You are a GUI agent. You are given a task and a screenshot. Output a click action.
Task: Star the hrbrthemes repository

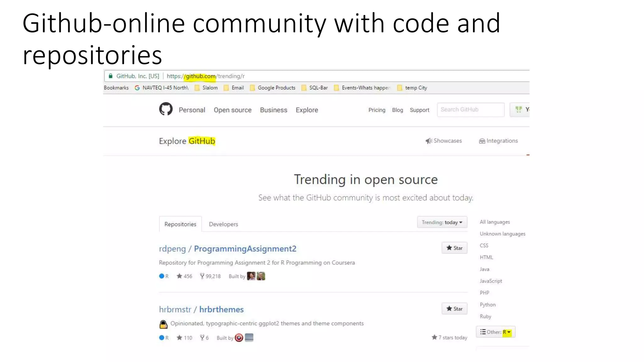click(x=454, y=309)
